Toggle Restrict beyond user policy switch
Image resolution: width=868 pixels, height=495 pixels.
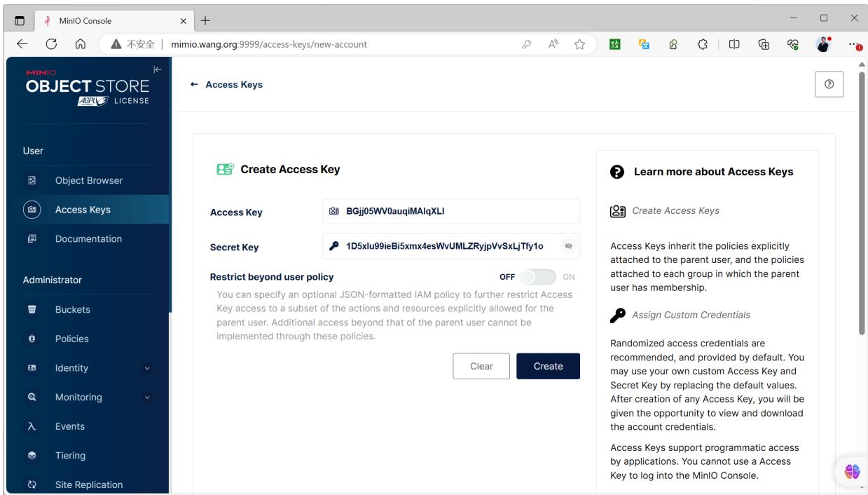pyautogui.click(x=539, y=276)
